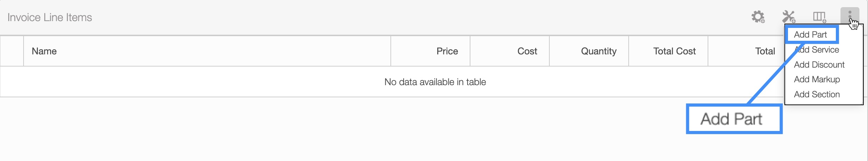Image resolution: width=868 pixels, height=161 pixels.
Task: Click the Cost column header
Action: [x=527, y=51]
